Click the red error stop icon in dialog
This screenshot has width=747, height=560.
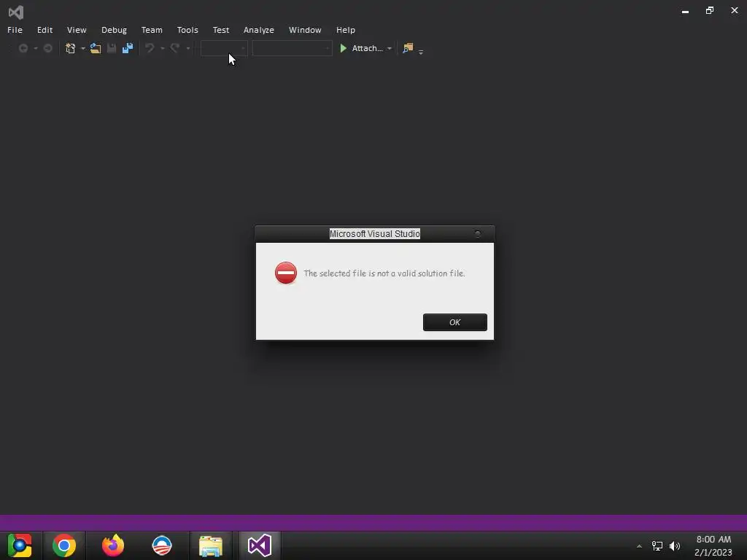tap(286, 273)
